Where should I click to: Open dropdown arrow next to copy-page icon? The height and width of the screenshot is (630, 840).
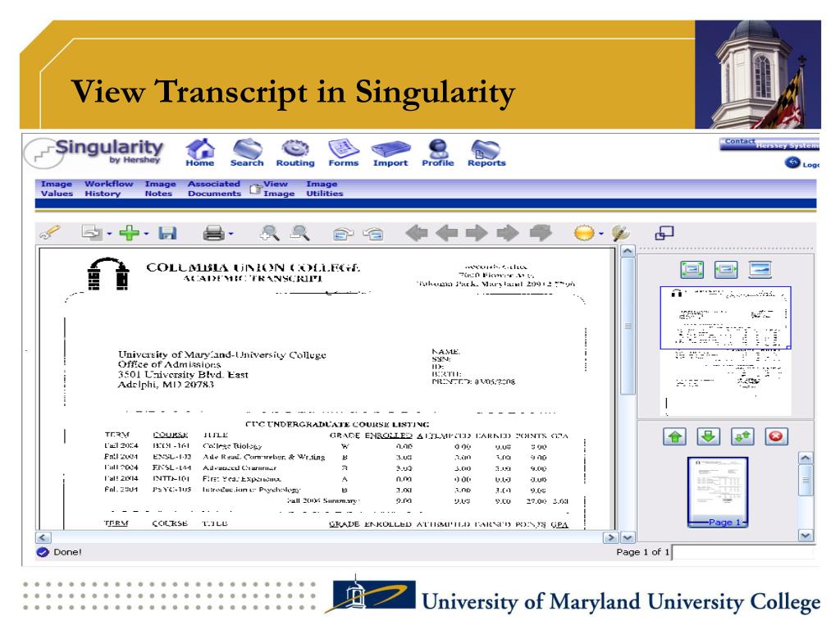click(109, 234)
